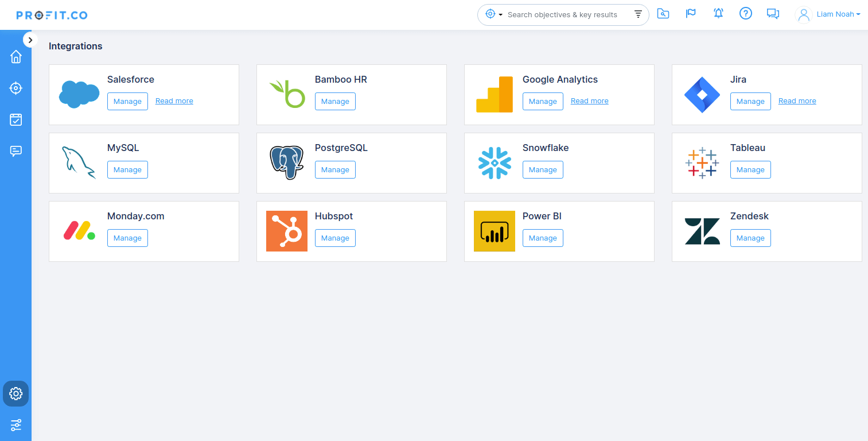Click the Hubspot logo
This screenshot has height=441, width=868.
point(287,231)
